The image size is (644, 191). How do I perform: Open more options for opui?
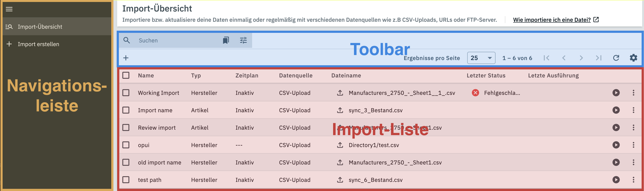[633, 145]
